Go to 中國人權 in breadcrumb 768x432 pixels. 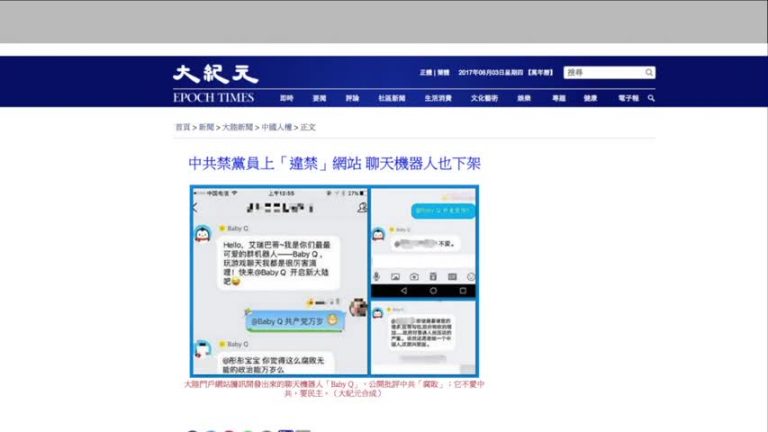[x=277, y=127]
